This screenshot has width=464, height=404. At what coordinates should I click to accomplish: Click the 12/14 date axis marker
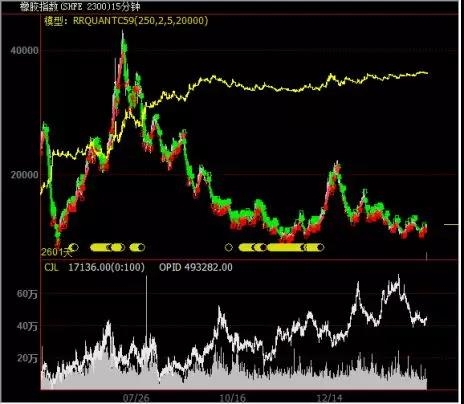point(329,398)
